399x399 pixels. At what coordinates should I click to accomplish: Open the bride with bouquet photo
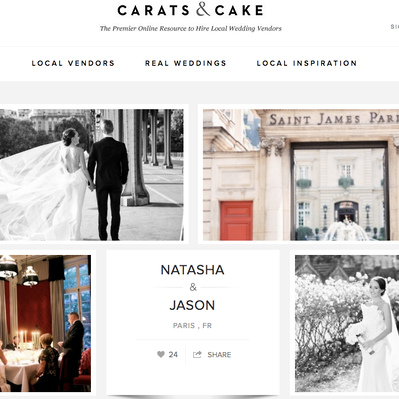pyautogui.click(x=347, y=323)
